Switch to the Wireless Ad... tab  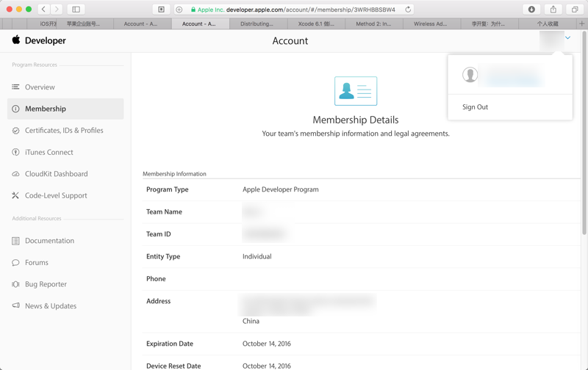(431, 23)
